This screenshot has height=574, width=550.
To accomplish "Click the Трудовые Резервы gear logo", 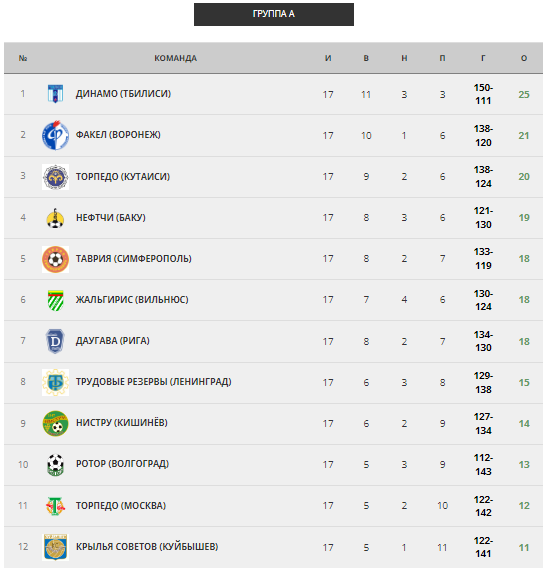I will [55, 382].
